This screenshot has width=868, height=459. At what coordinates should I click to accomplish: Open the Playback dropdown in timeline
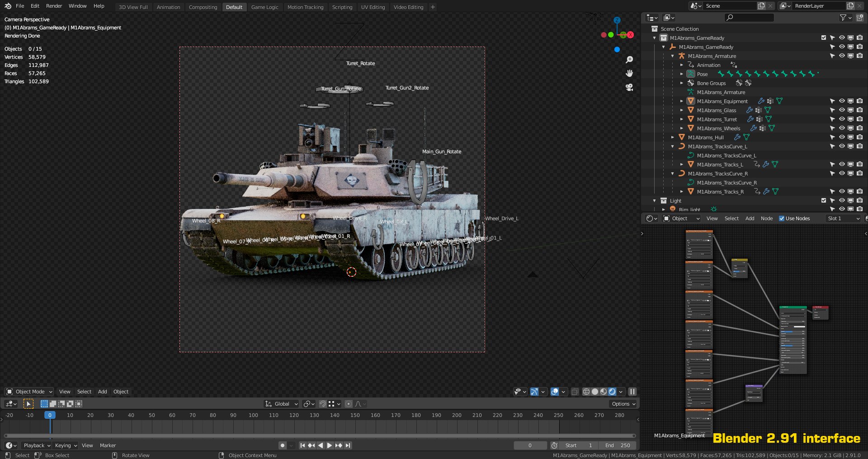point(36,445)
